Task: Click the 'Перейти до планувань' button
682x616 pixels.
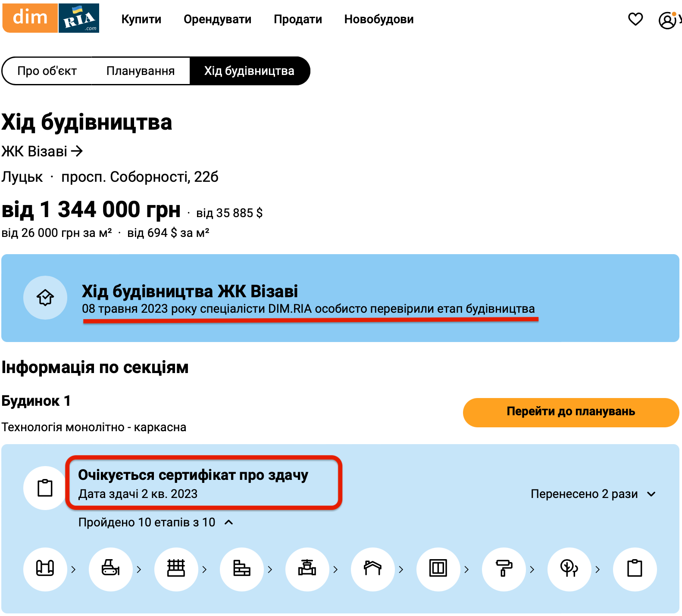Action: (x=571, y=412)
